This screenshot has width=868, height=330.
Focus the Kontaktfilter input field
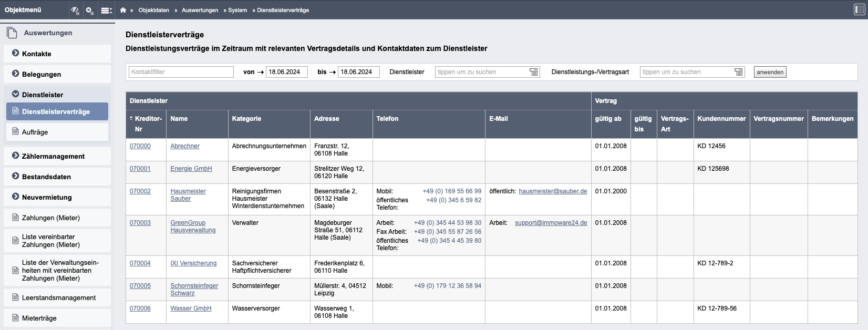coord(181,72)
